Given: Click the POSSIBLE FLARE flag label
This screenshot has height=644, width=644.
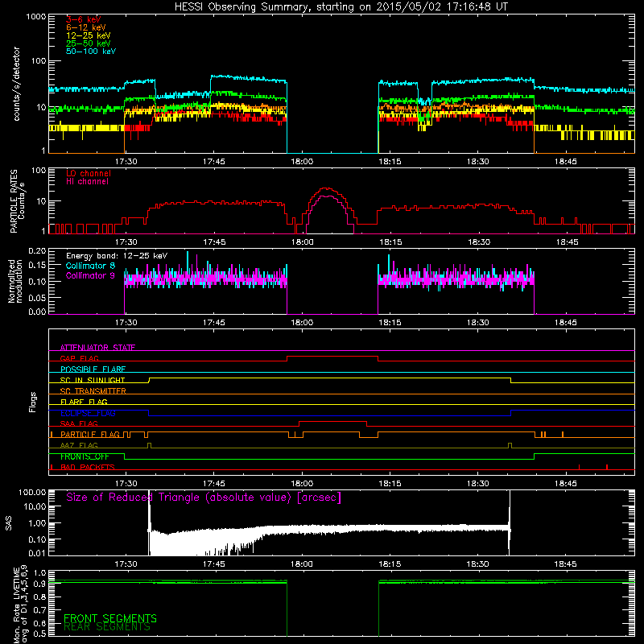Looking at the screenshot, I should pyautogui.click(x=93, y=369).
